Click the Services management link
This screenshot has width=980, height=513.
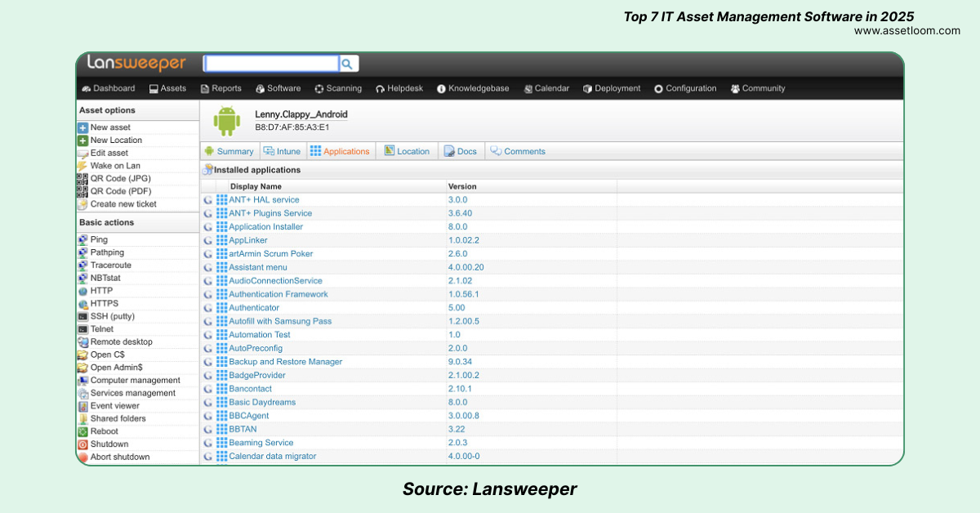coord(133,394)
